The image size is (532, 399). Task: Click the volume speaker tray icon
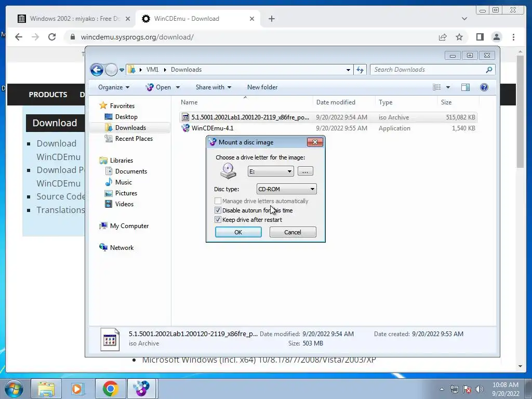click(480, 389)
